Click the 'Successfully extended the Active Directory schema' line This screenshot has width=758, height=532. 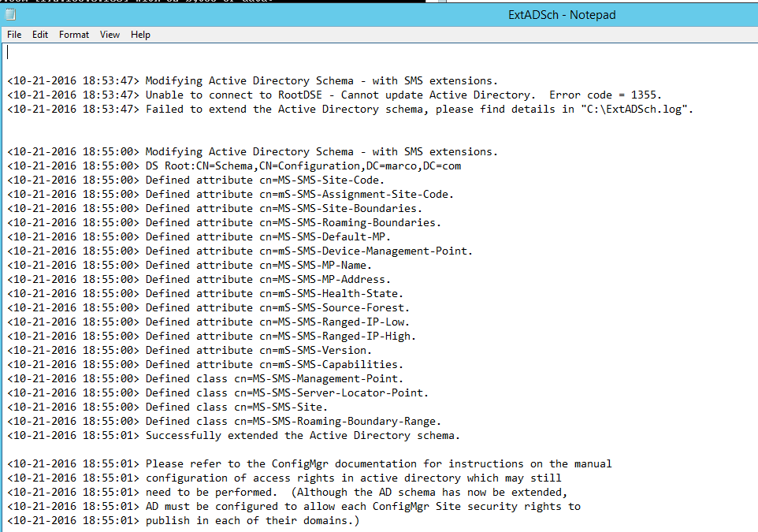click(x=233, y=435)
